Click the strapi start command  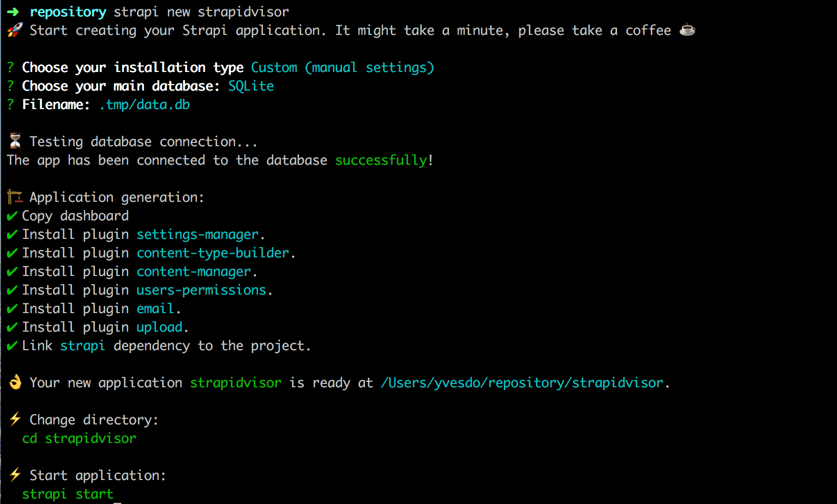[x=68, y=494]
